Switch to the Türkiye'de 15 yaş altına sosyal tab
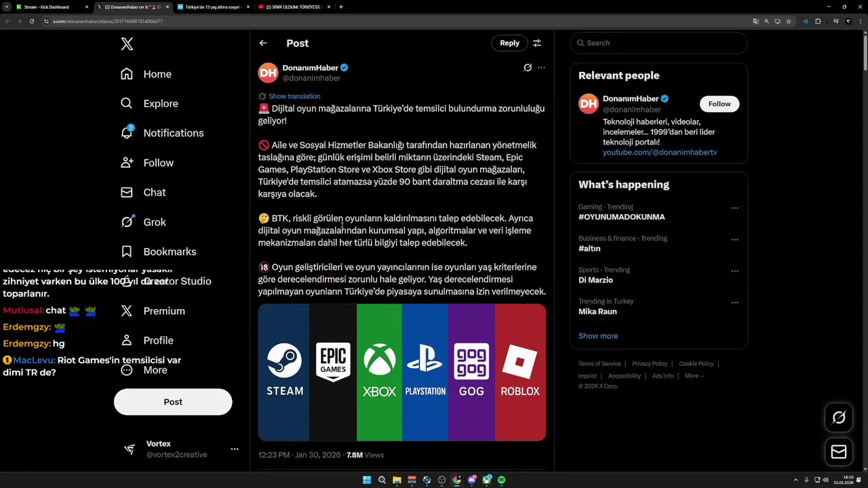 pyautogui.click(x=212, y=7)
